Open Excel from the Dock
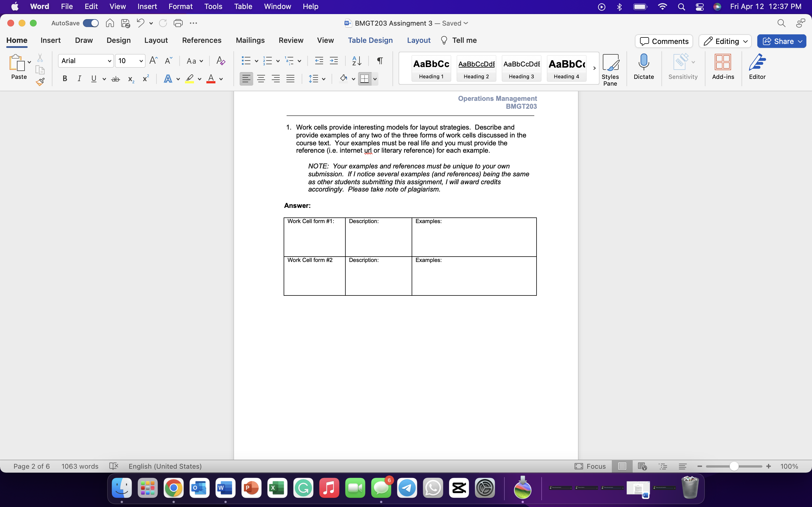812x507 pixels. tap(277, 488)
